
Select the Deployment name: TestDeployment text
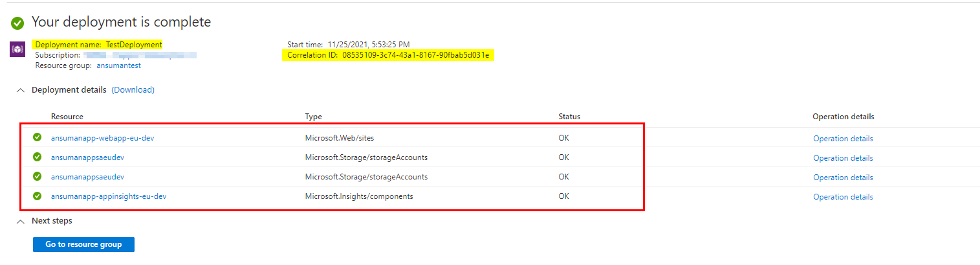pyautogui.click(x=98, y=45)
